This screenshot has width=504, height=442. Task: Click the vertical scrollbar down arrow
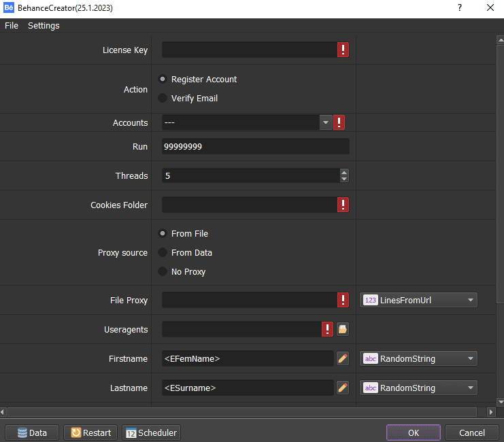coord(501,402)
